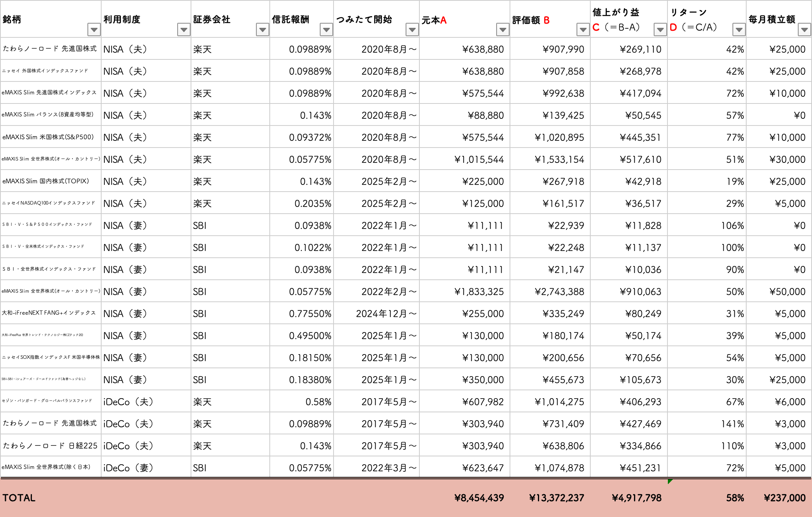Open the 毎月積立額 filter dropdown
The height and width of the screenshot is (517, 812).
(804, 30)
